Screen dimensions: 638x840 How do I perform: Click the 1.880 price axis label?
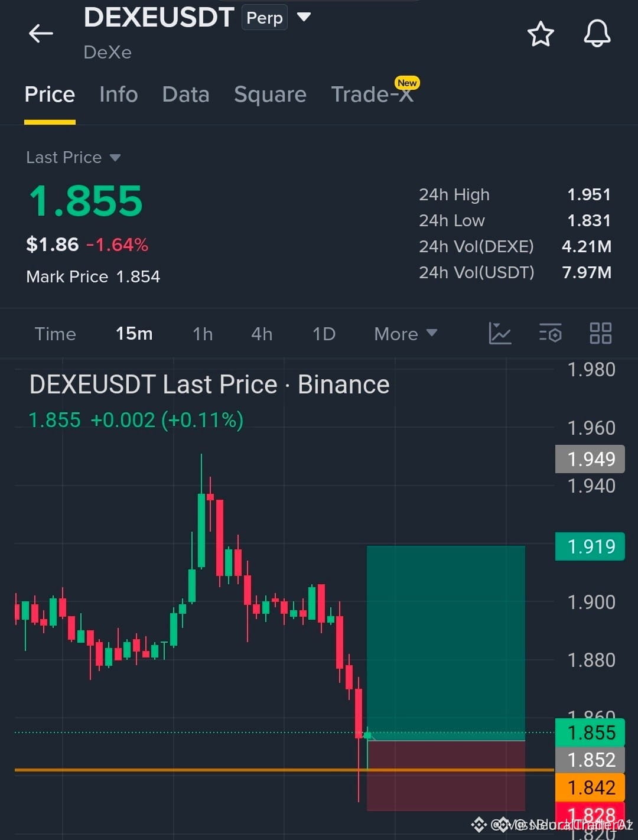tap(591, 660)
